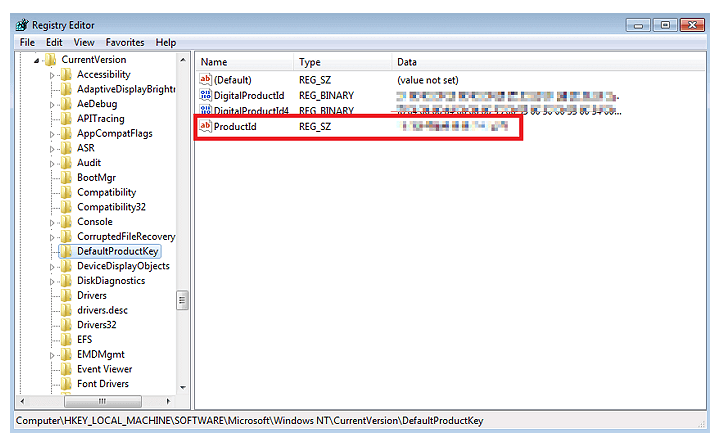Select the CorruptedFileRecovery key
The width and height of the screenshot is (718, 439).
(125, 236)
